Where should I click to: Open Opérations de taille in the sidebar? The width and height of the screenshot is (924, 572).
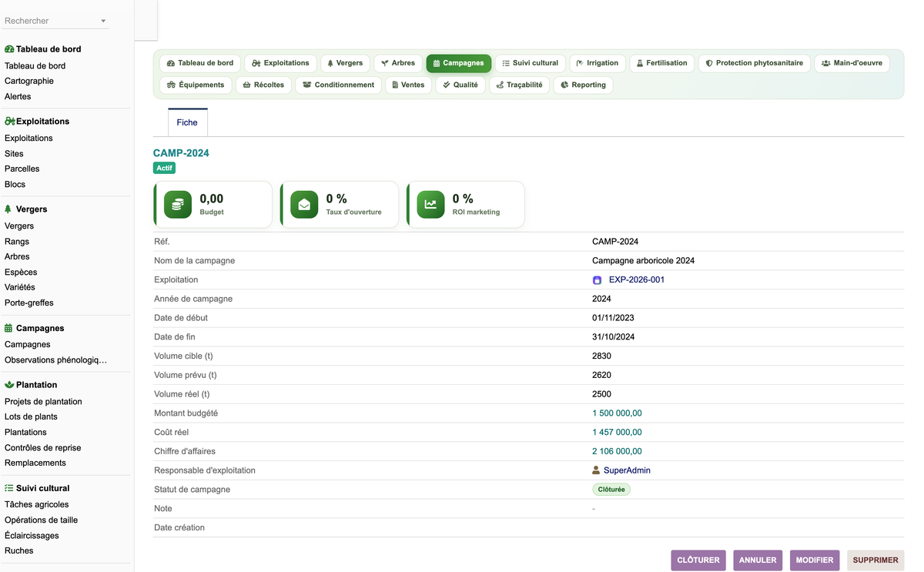click(x=41, y=520)
